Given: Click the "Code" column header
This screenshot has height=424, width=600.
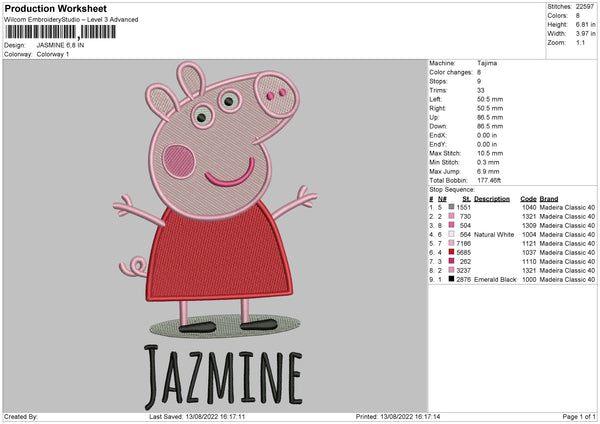Looking at the screenshot, I should [x=528, y=199].
